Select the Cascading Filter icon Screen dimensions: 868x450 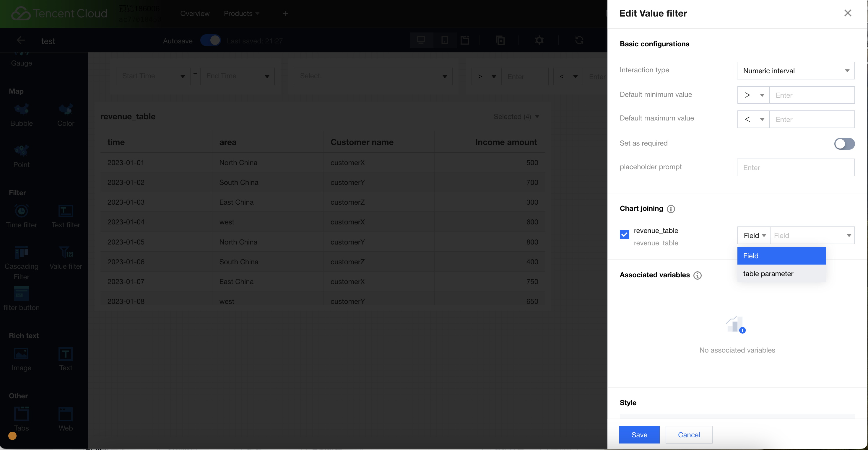pos(21,252)
